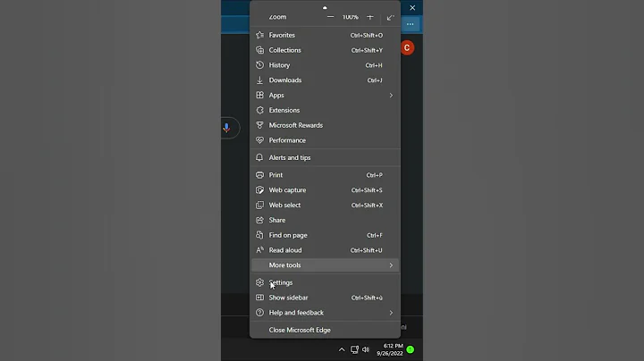
Task: Click the Extensions puzzle icon
Action: tap(259, 110)
